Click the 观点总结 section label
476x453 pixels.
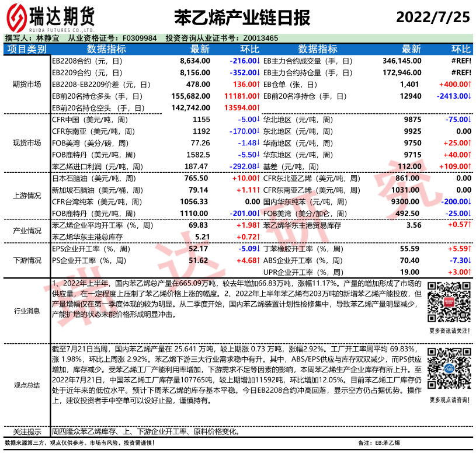click(26, 385)
